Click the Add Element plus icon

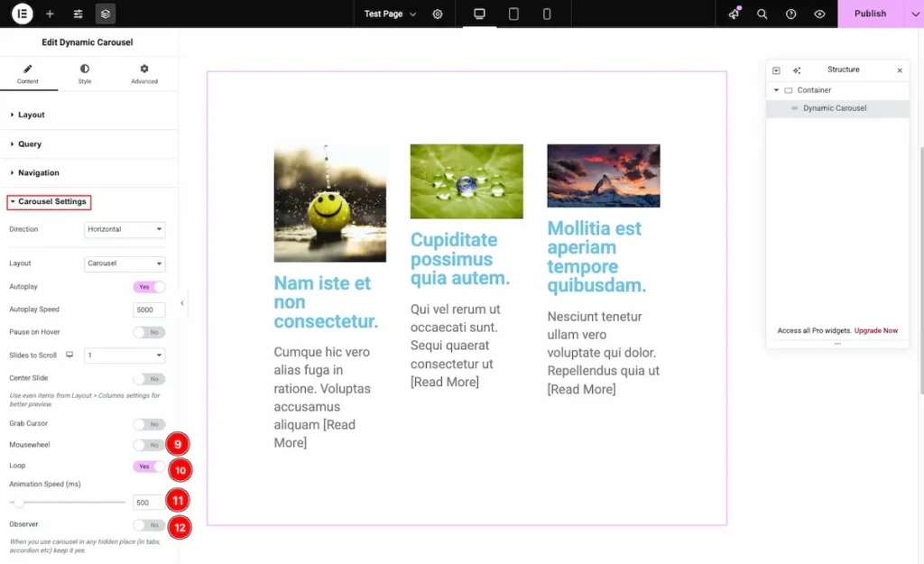point(50,14)
